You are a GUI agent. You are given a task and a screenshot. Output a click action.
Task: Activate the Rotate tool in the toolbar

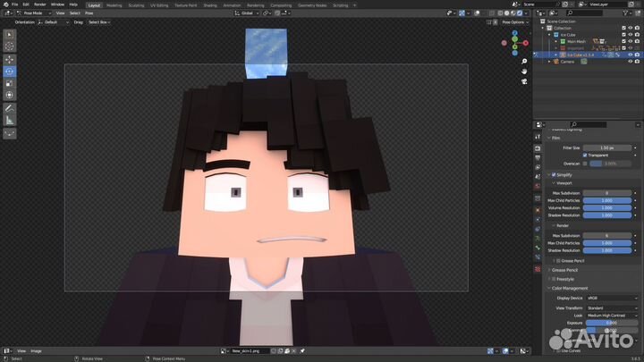click(10, 72)
